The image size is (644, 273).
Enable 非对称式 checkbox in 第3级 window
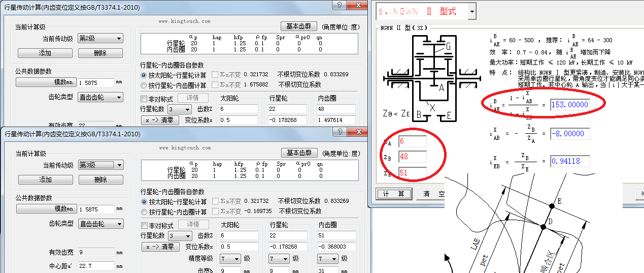tap(144, 225)
